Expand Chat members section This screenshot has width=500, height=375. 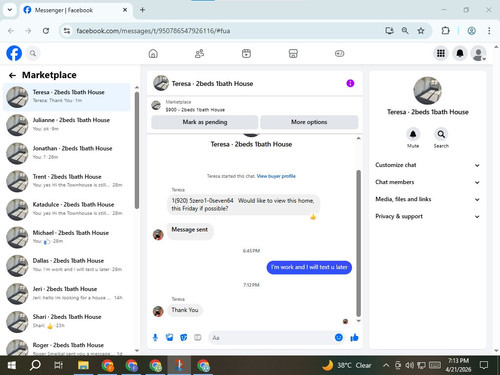(428, 182)
